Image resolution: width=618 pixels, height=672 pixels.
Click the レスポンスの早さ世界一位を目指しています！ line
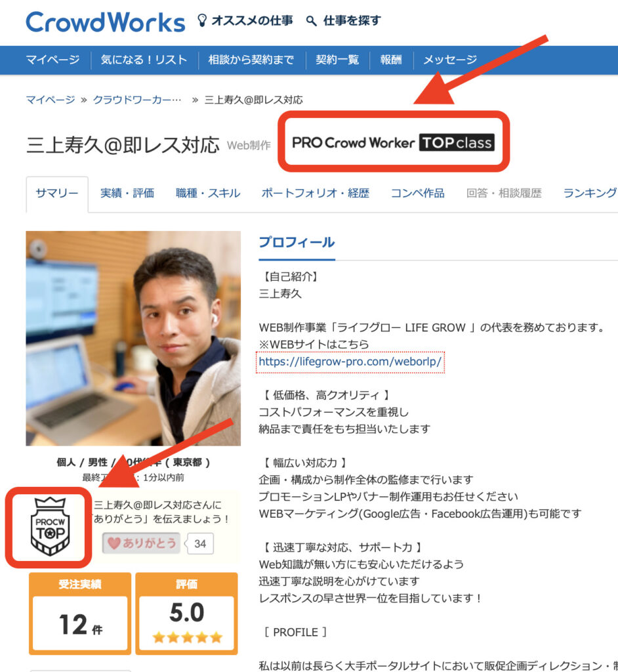point(371,598)
